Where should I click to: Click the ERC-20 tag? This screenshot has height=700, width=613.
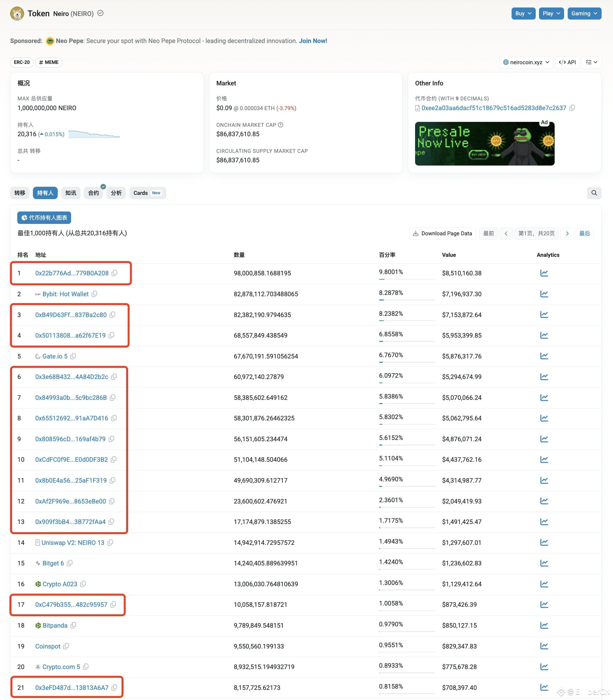22,62
